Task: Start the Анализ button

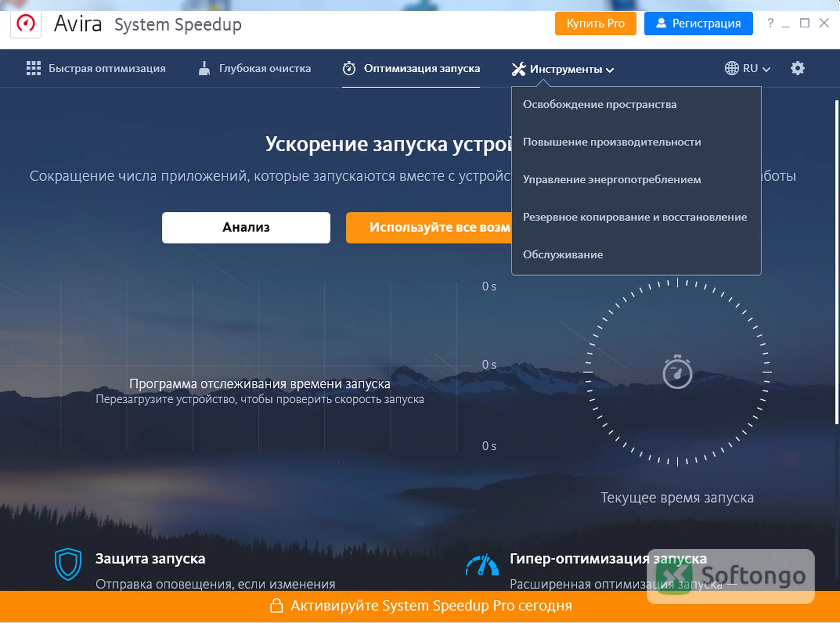Action: pyautogui.click(x=246, y=227)
